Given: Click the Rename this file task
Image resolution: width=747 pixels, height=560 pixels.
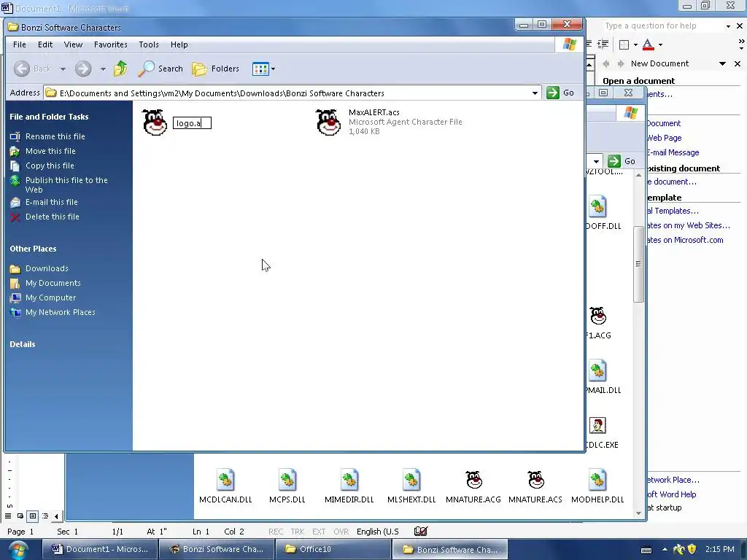Looking at the screenshot, I should [55, 136].
